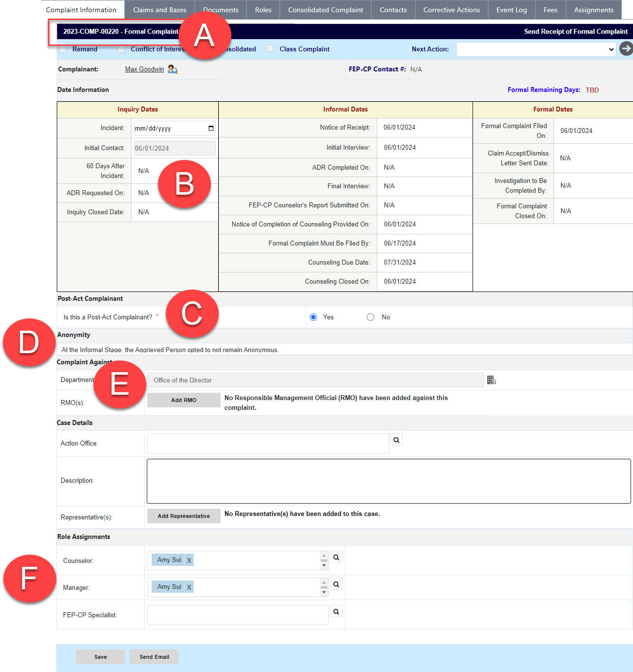
Task: Click the Save button
Action: [100, 657]
